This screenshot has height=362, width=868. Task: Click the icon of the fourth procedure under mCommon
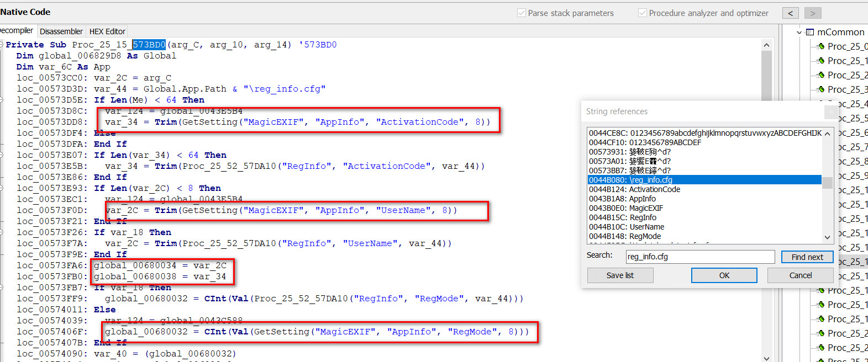[x=821, y=89]
